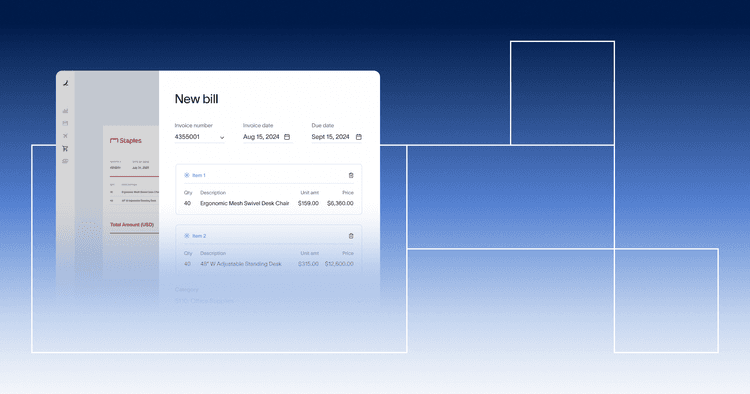Click the Item 2 quantity 40
The height and width of the screenshot is (394, 750).
tap(188, 264)
